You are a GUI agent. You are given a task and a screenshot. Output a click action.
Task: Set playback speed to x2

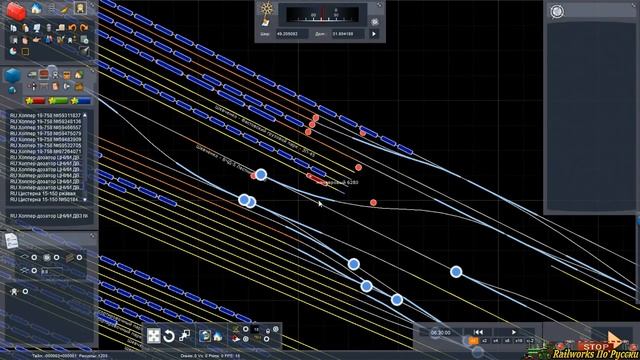tap(484, 340)
